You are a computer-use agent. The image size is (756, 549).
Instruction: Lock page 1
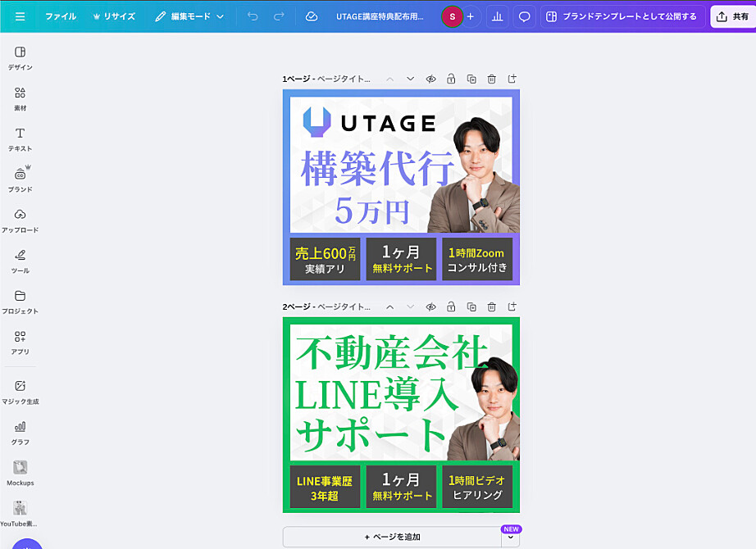pos(451,79)
